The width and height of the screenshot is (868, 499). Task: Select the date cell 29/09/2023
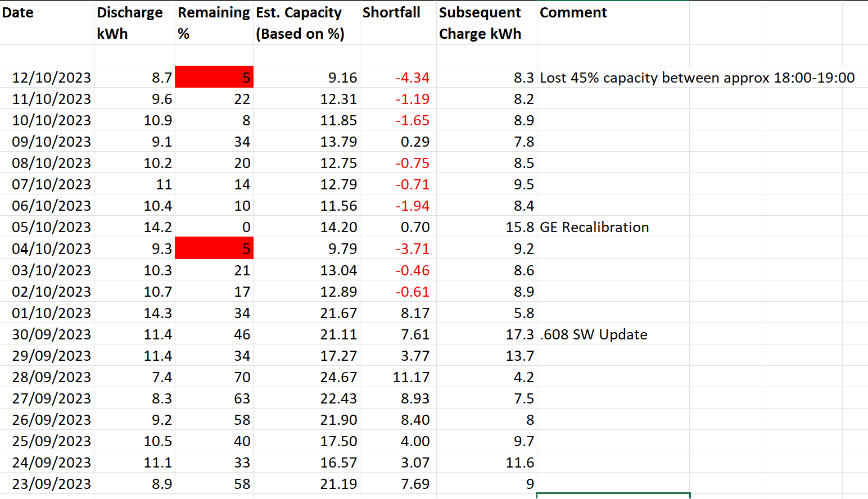pyautogui.click(x=47, y=356)
